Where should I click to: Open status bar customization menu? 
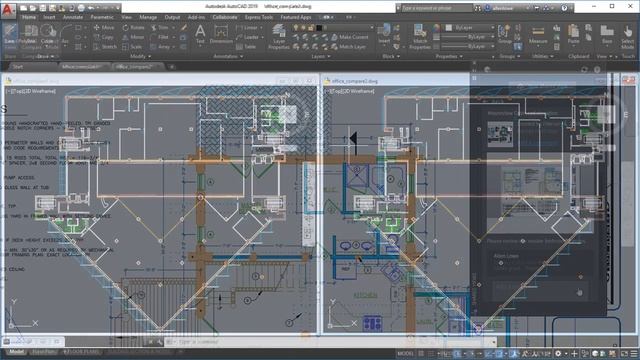click(633, 353)
